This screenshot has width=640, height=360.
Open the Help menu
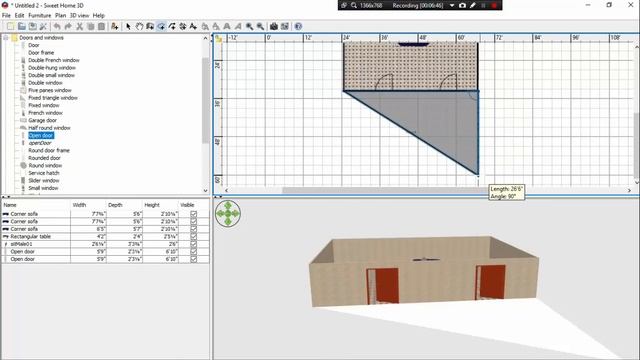coord(98,16)
